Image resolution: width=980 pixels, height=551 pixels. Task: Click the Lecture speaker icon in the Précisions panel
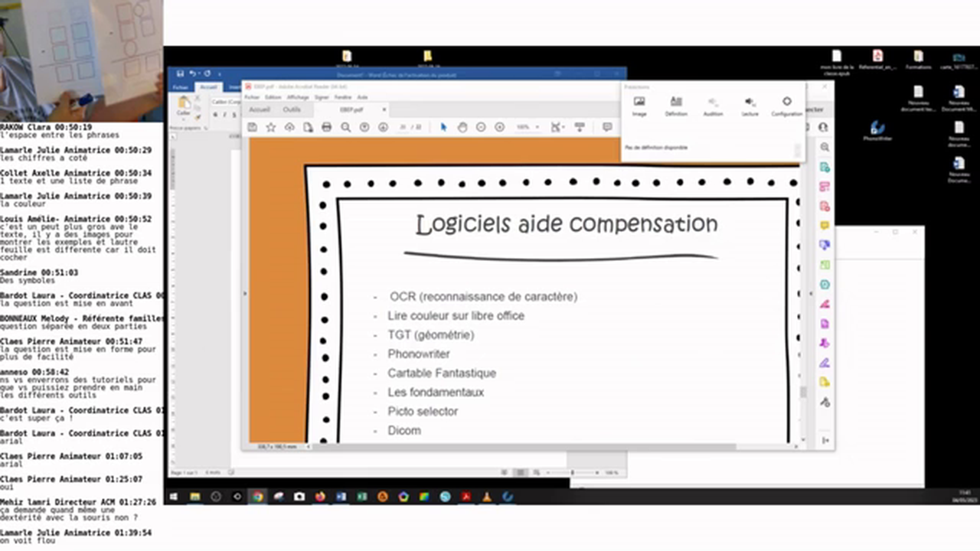pos(749,103)
